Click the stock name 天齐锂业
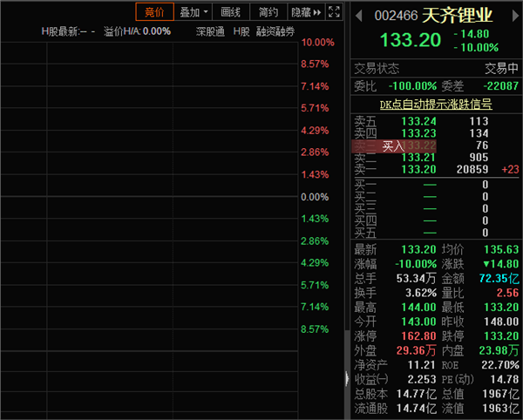Screen dimensions: 523x420 coord(458,16)
